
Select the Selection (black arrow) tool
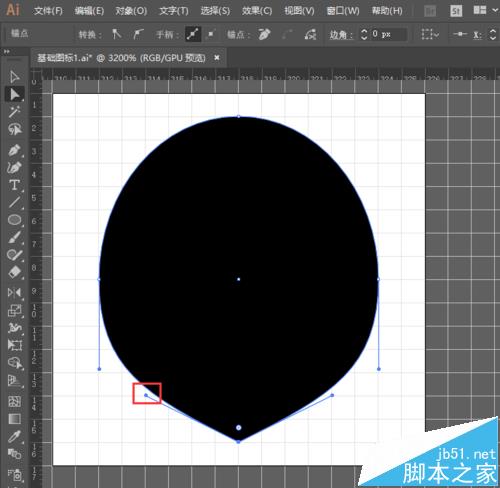point(14,77)
